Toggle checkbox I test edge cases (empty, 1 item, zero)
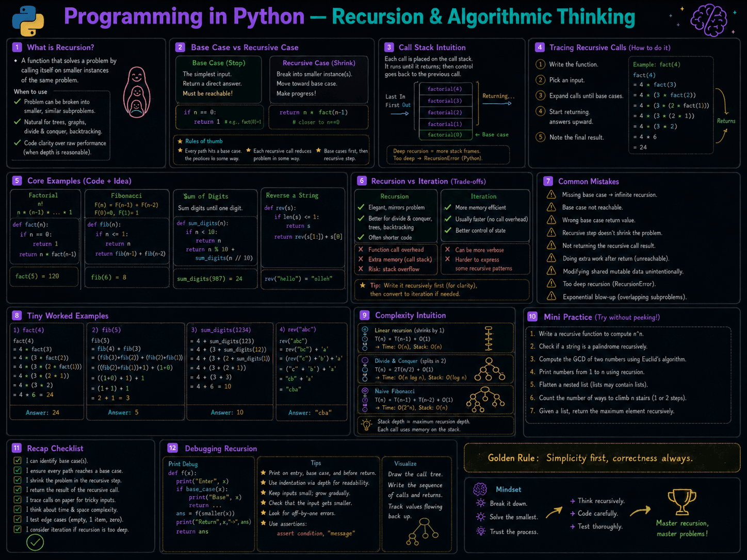747x560 pixels. click(x=18, y=519)
